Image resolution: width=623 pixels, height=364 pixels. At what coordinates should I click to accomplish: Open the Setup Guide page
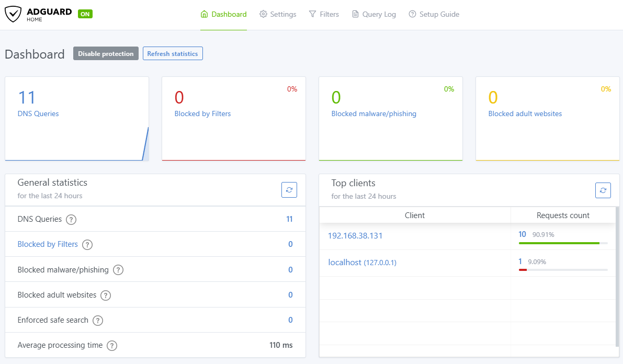(434, 14)
